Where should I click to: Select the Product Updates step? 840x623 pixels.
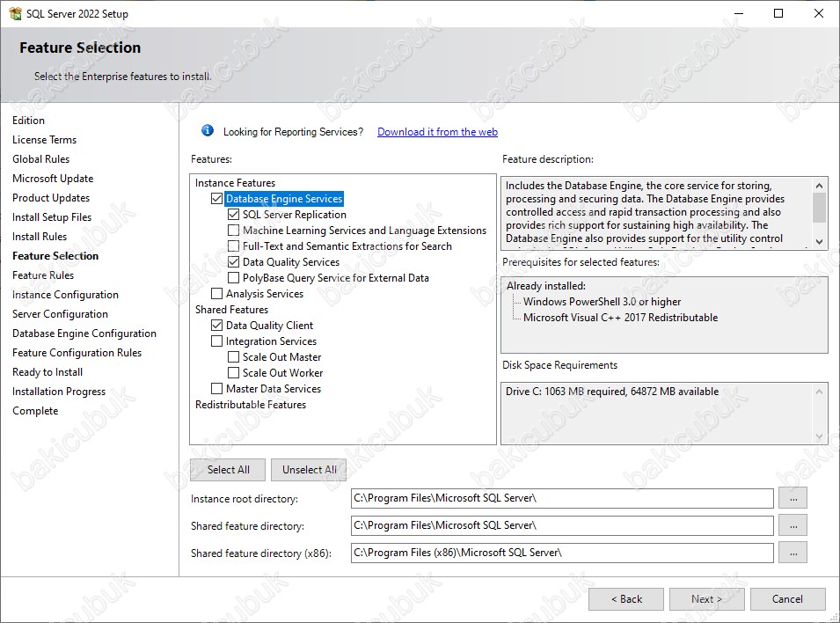pos(51,198)
